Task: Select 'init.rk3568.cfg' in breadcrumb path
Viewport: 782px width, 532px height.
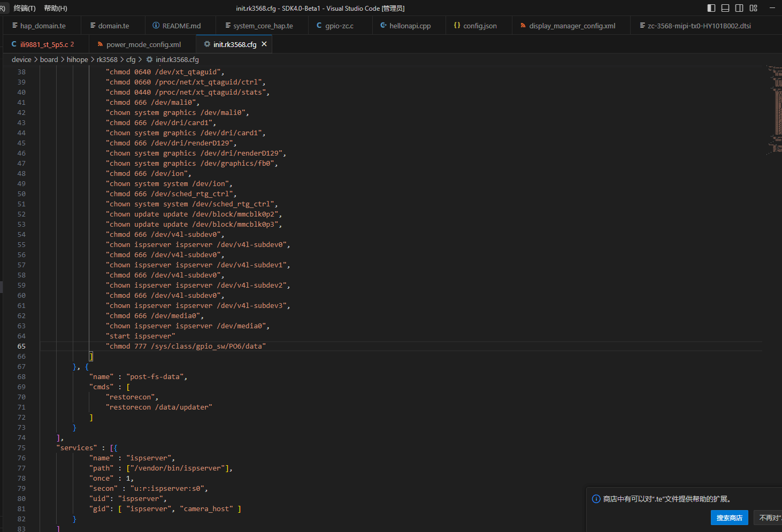Action: coord(177,59)
